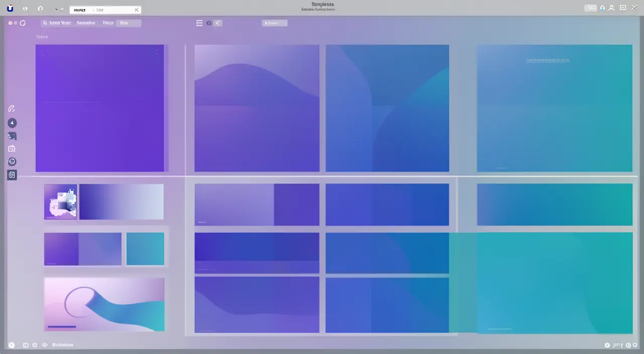Image resolution: width=644 pixels, height=354 pixels.
Task: Click the rounded pill button at top right
Action: 591,8
